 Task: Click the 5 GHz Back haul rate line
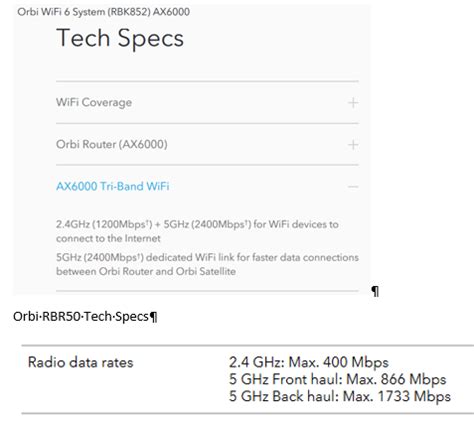click(x=340, y=396)
